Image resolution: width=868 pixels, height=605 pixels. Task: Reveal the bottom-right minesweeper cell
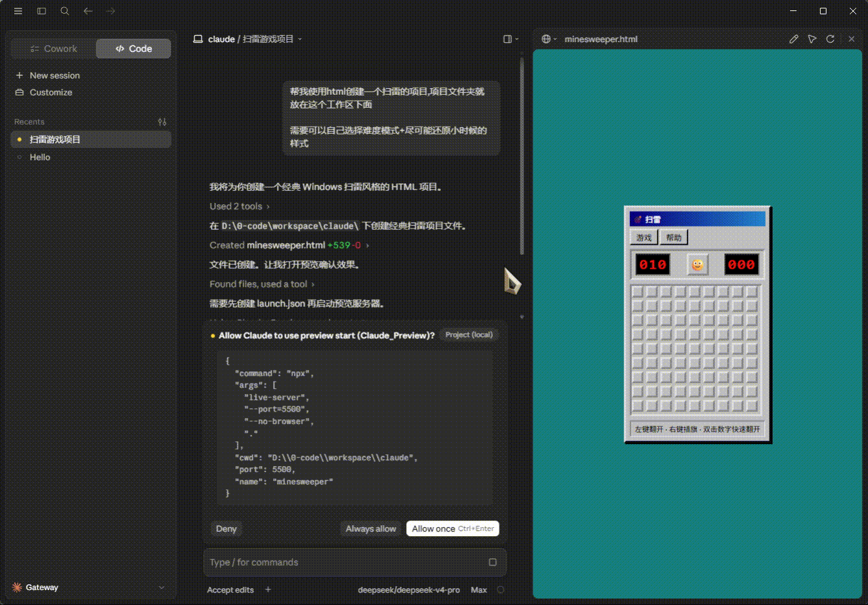tap(752, 406)
